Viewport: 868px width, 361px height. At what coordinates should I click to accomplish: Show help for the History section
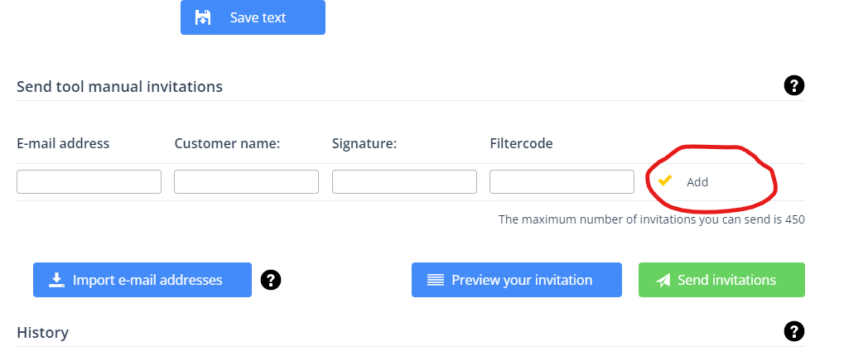click(x=793, y=332)
